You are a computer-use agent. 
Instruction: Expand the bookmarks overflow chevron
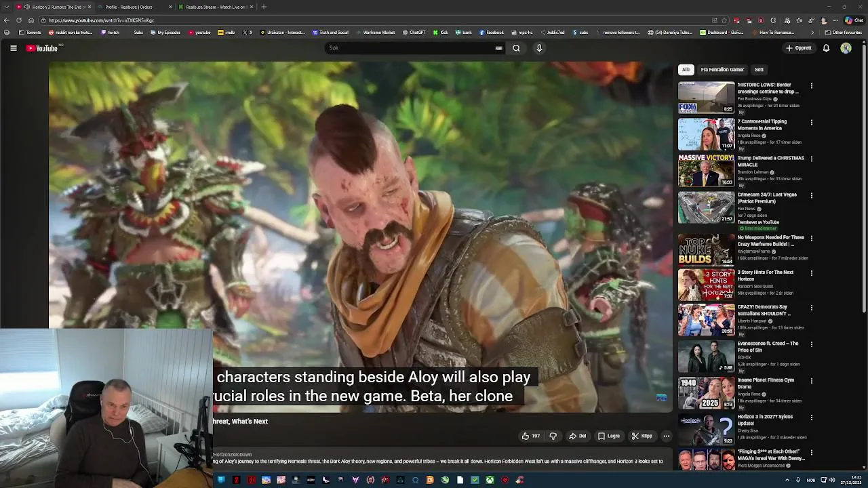coord(812,33)
